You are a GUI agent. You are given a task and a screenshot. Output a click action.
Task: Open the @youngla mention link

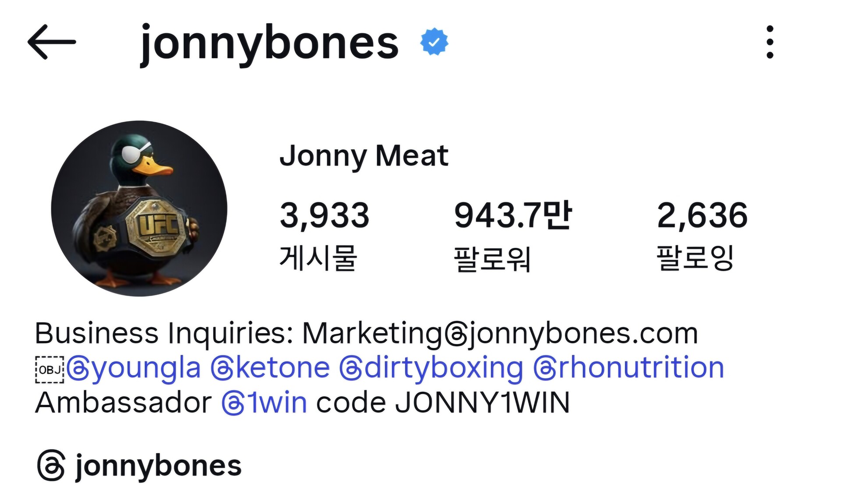[x=134, y=368]
